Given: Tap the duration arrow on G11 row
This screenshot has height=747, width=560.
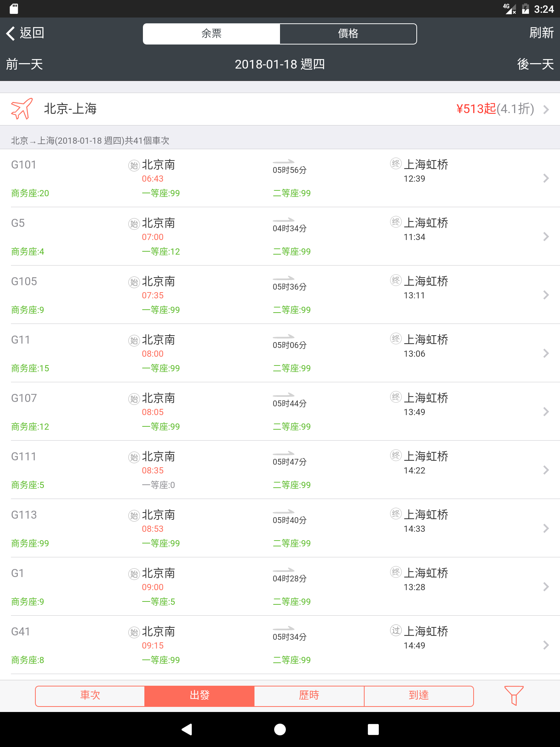Looking at the screenshot, I should click(x=284, y=337).
